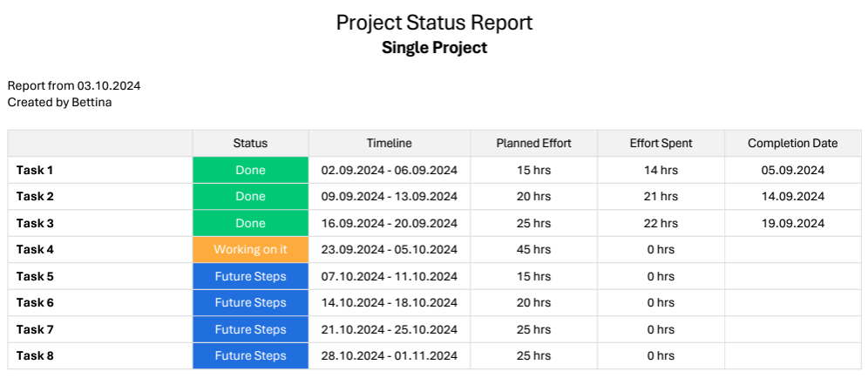Select the orange Working on it status
868x378 pixels.
click(x=250, y=249)
